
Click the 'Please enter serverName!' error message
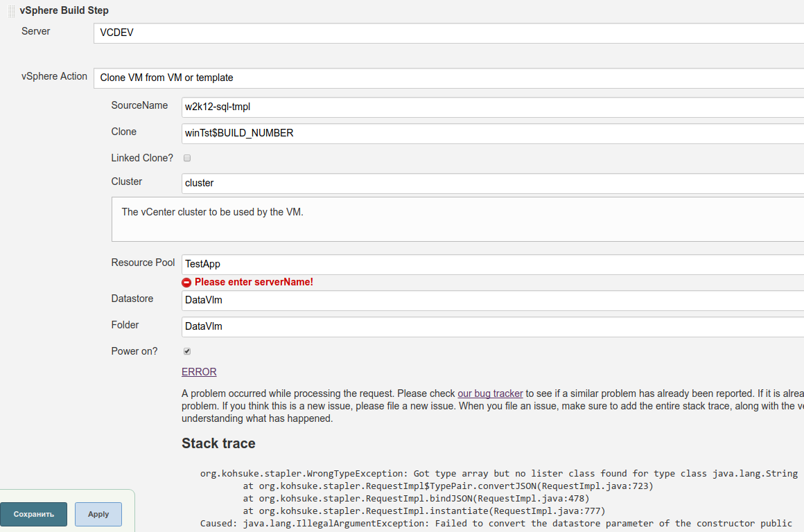coord(254,283)
